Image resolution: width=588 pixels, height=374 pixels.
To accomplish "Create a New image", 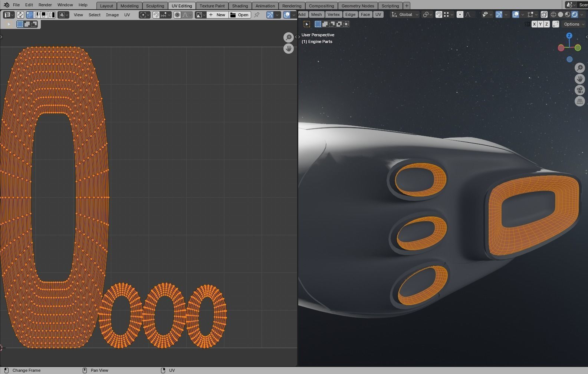I will pyautogui.click(x=217, y=15).
